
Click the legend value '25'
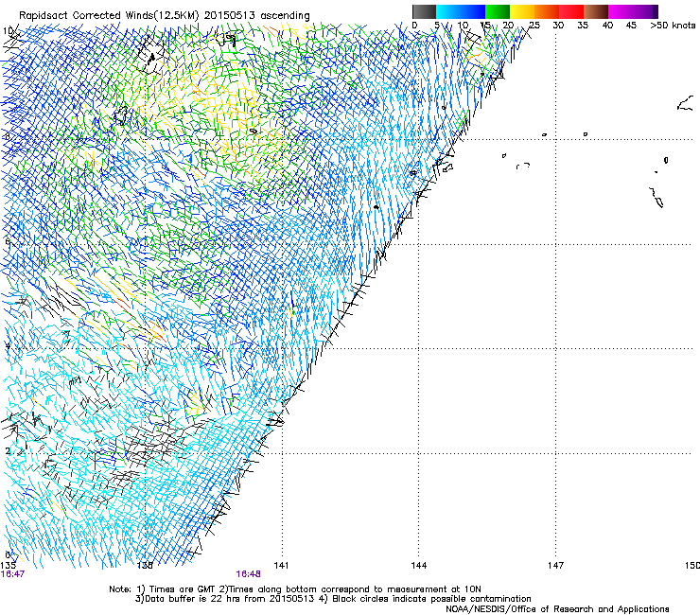534,26
